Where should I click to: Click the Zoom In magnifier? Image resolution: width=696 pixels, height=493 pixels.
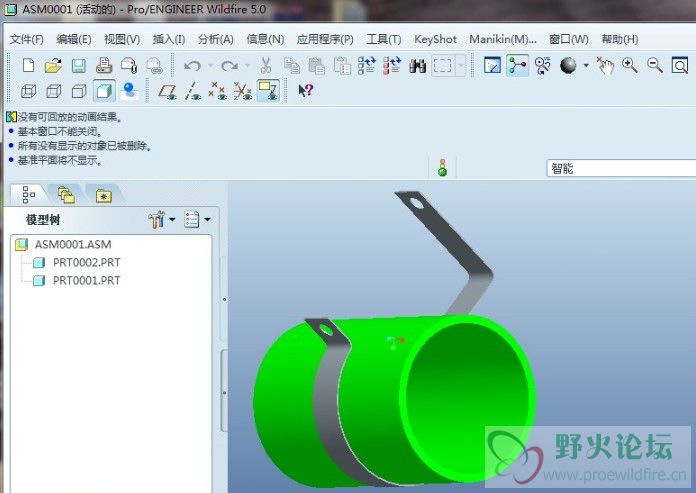pos(630,66)
